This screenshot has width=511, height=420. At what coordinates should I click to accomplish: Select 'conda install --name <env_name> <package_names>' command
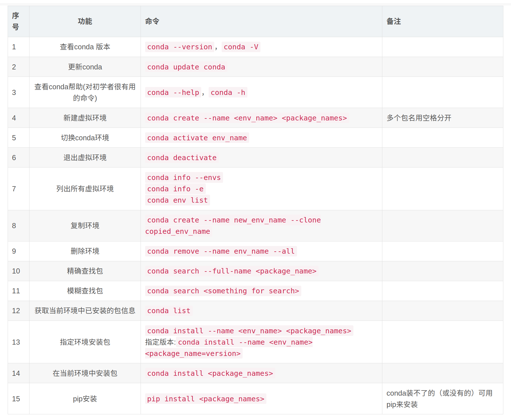tap(249, 331)
